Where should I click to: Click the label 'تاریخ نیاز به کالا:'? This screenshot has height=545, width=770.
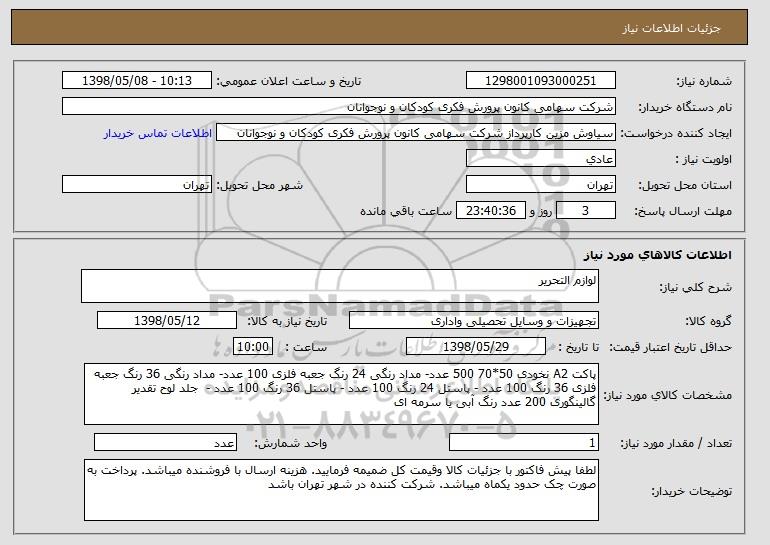pyautogui.click(x=287, y=321)
